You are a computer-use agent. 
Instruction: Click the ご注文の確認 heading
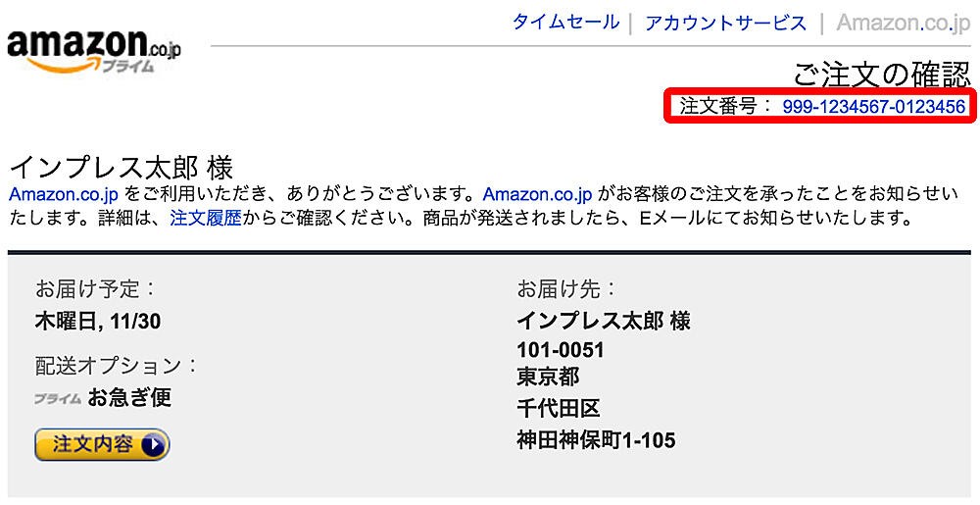point(881,74)
